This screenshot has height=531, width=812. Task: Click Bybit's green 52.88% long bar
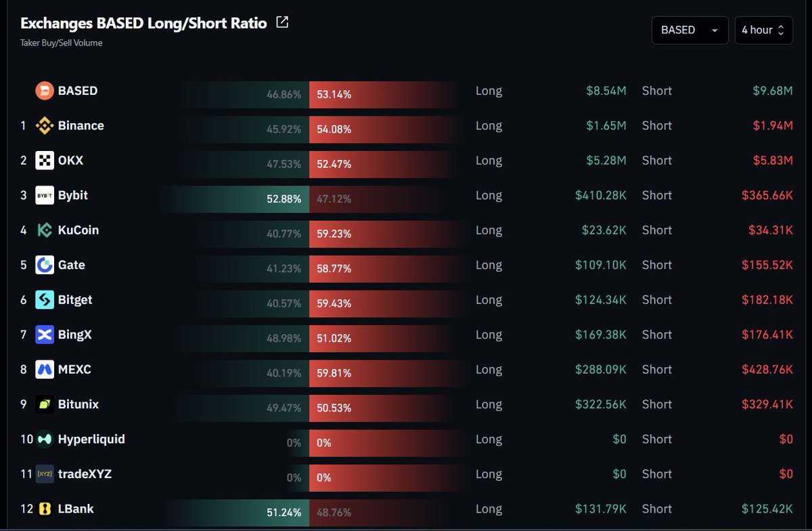235,199
